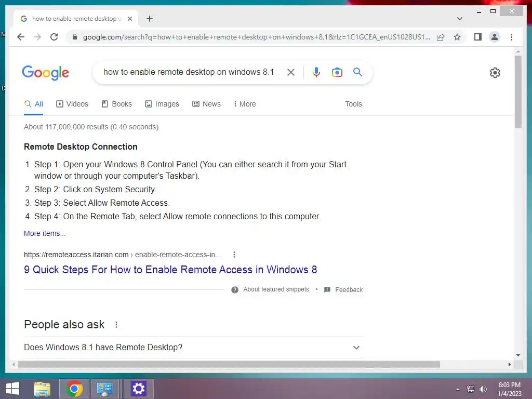
Task: Go to Google homepage logo
Action: [46, 73]
